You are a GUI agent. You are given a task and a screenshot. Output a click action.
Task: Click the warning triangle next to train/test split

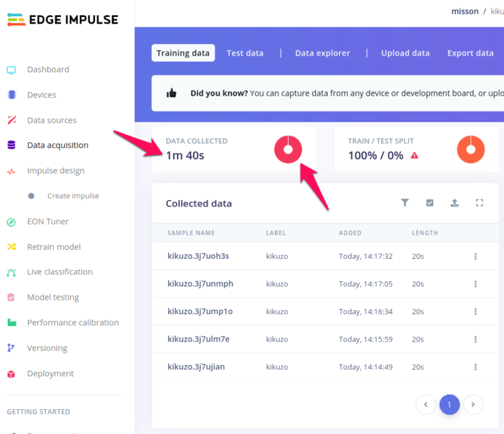[x=414, y=155]
